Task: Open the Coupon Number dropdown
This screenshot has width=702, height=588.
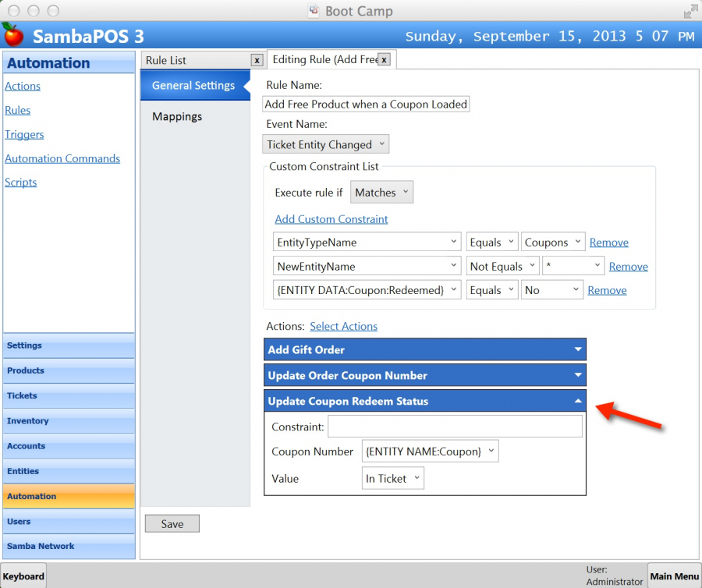Action: click(x=430, y=452)
